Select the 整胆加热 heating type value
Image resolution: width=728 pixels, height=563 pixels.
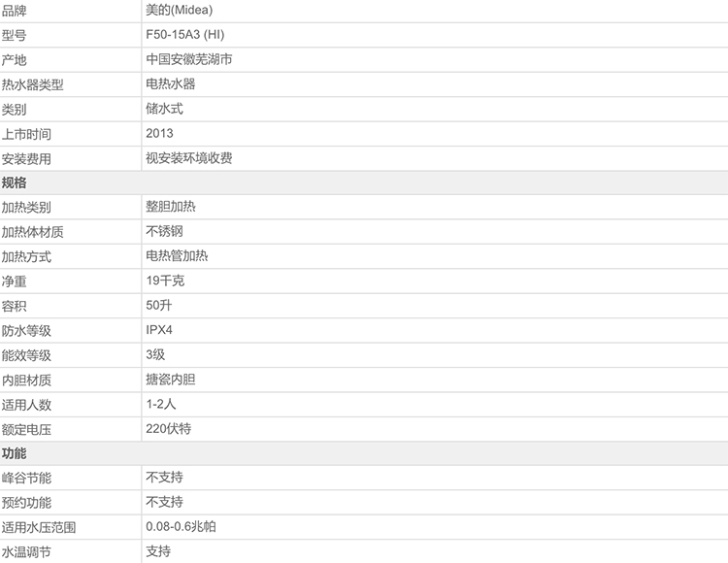[170, 207]
